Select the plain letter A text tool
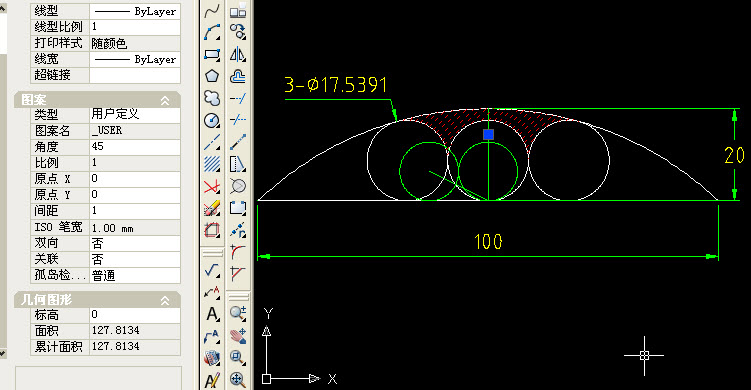The image size is (751, 390). [212, 314]
